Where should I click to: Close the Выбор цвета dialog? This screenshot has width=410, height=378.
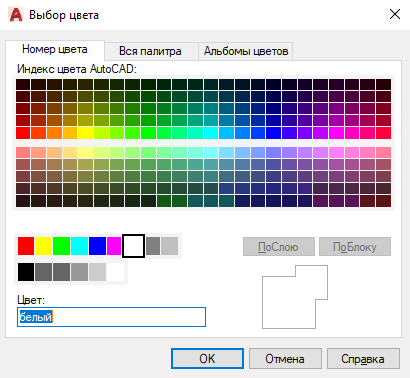(395, 14)
